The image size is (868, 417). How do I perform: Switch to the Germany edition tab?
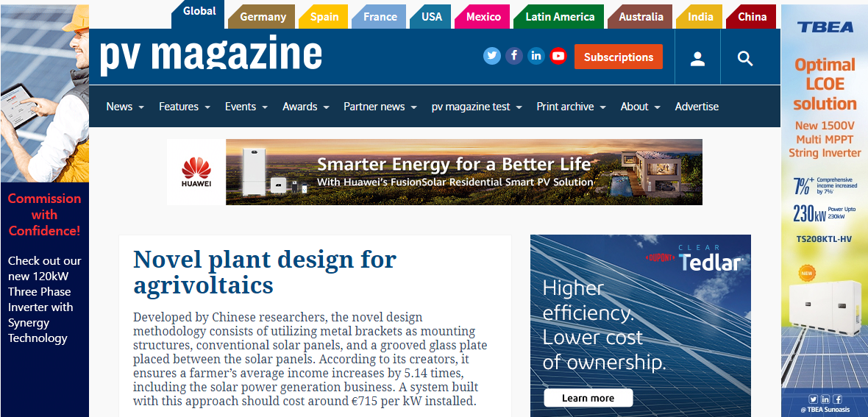pyautogui.click(x=263, y=17)
